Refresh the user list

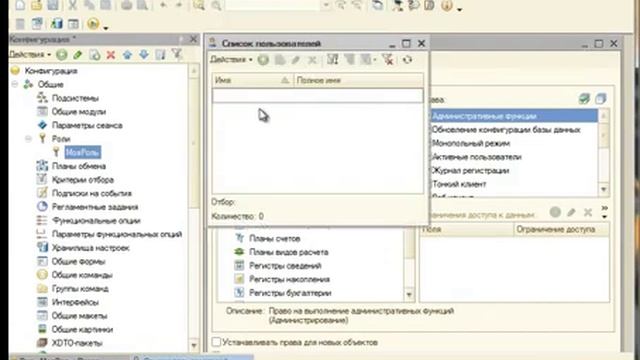[x=407, y=60]
